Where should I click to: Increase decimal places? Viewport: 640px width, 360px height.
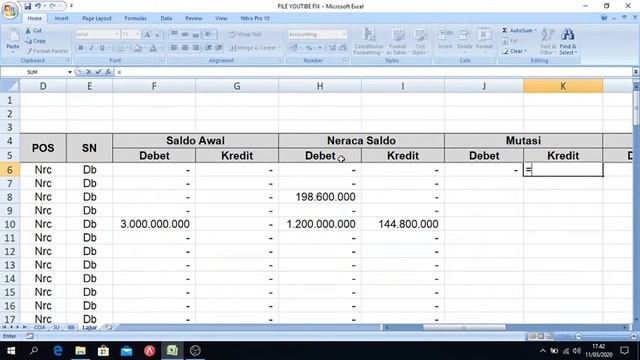(x=332, y=48)
